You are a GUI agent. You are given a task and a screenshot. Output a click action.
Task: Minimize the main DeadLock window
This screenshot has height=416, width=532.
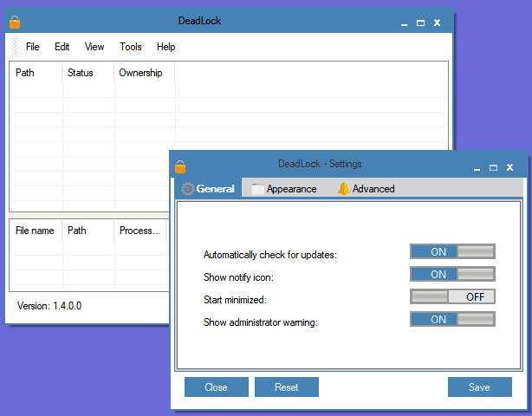pos(404,23)
